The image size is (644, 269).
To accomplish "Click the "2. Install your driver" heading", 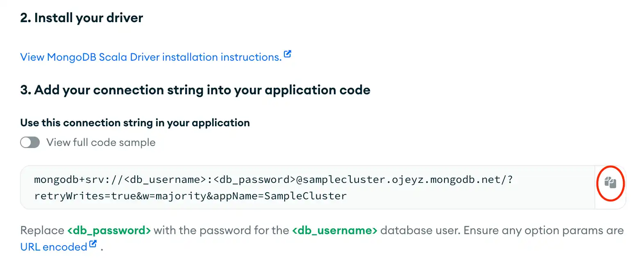I will click(82, 18).
